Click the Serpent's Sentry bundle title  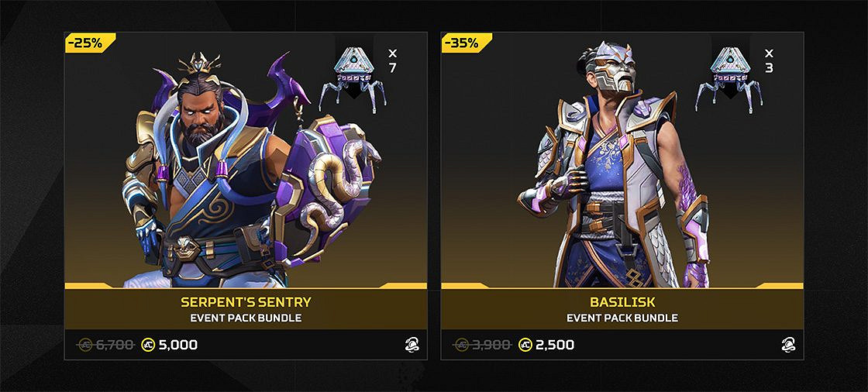[246, 302]
